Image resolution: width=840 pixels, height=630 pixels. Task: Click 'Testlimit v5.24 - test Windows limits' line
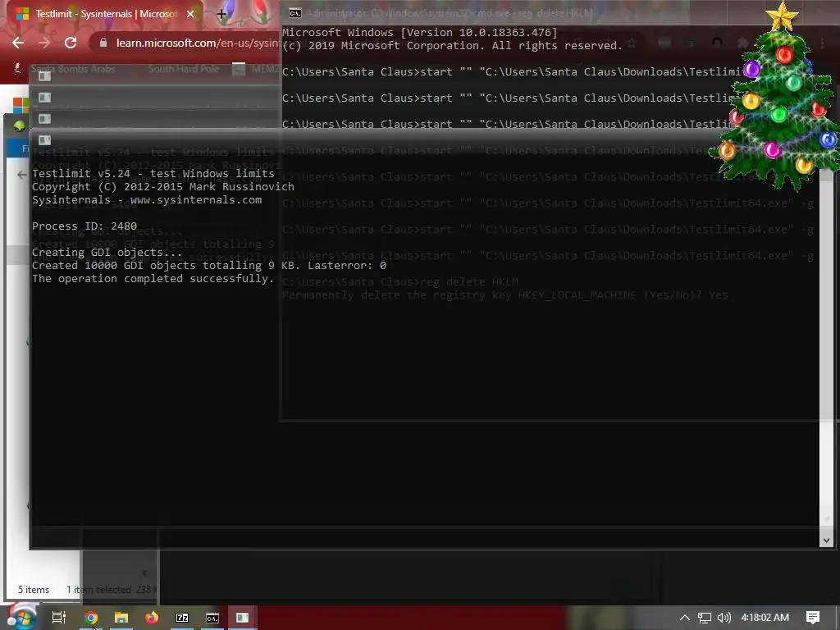click(153, 174)
